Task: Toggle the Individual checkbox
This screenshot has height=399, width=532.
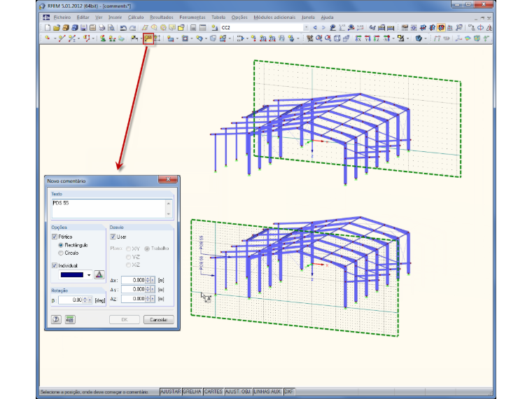Action: [55, 265]
